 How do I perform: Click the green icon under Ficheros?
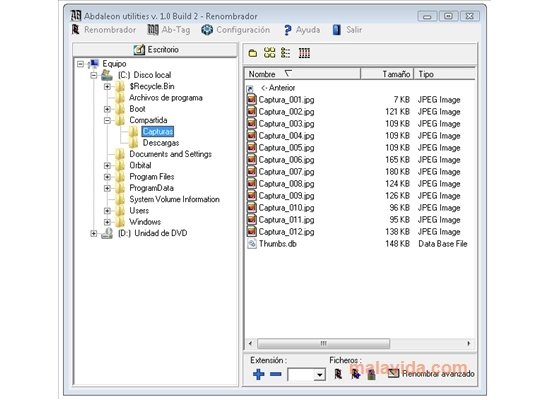[x=372, y=375]
